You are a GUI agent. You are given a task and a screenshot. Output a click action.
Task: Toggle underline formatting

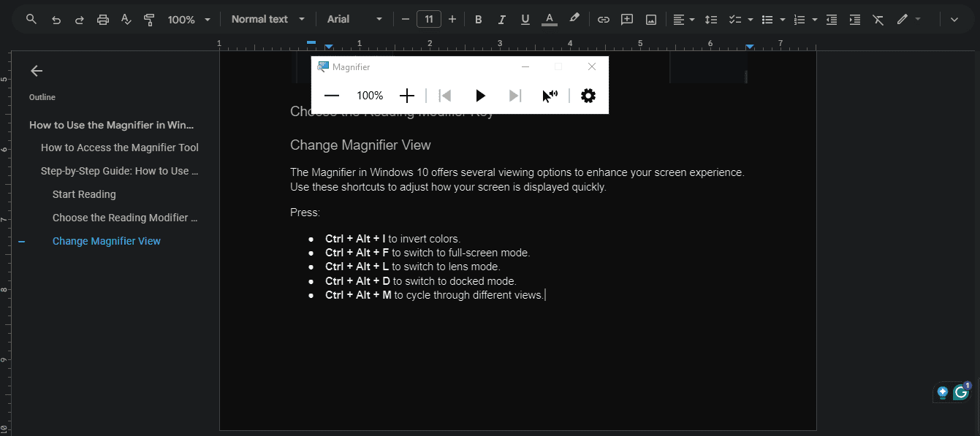pos(525,20)
